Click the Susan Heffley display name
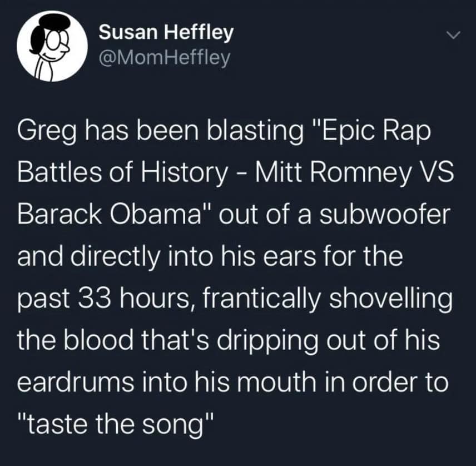 (x=166, y=33)
